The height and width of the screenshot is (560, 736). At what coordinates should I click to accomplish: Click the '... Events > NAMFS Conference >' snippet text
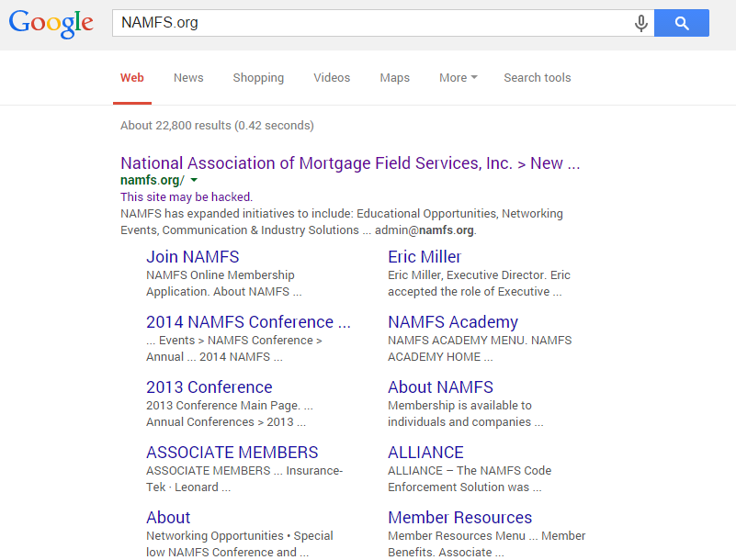point(233,349)
